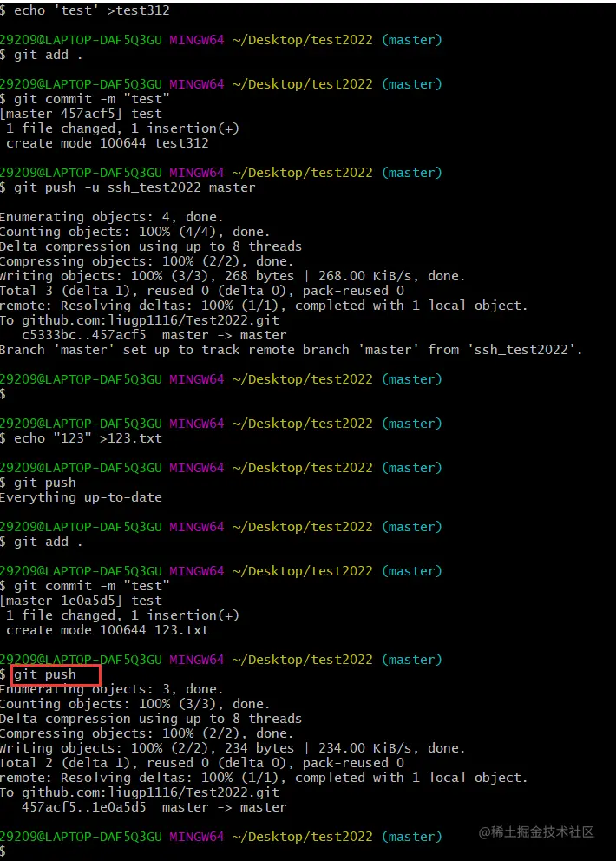Viewport: 616px width, 861px height.
Task: Click the "234 bytes" size value
Action: [259, 748]
